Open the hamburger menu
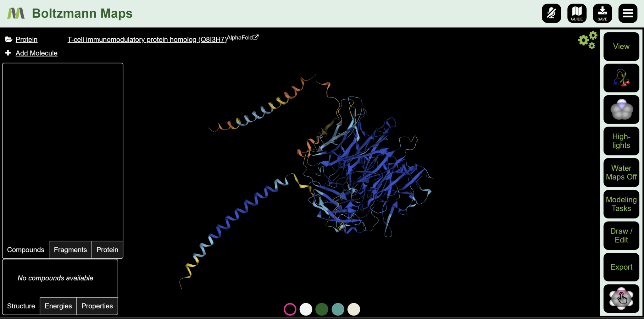 tap(628, 13)
